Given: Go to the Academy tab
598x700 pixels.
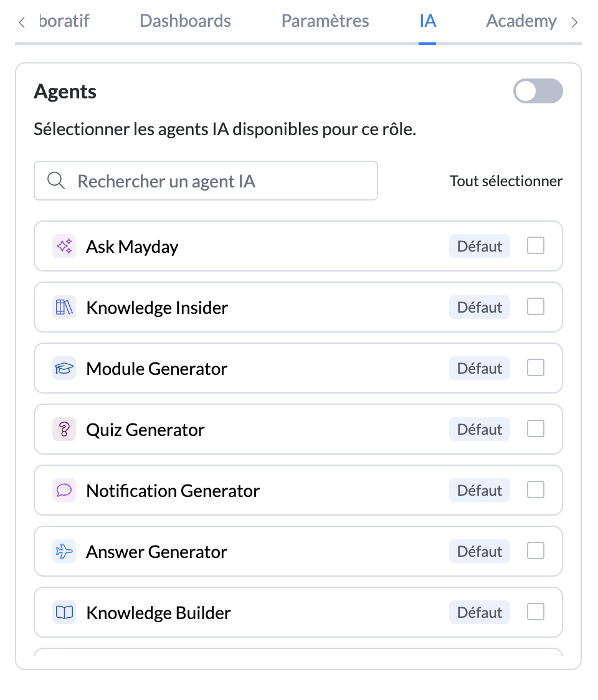Looking at the screenshot, I should point(521,21).
